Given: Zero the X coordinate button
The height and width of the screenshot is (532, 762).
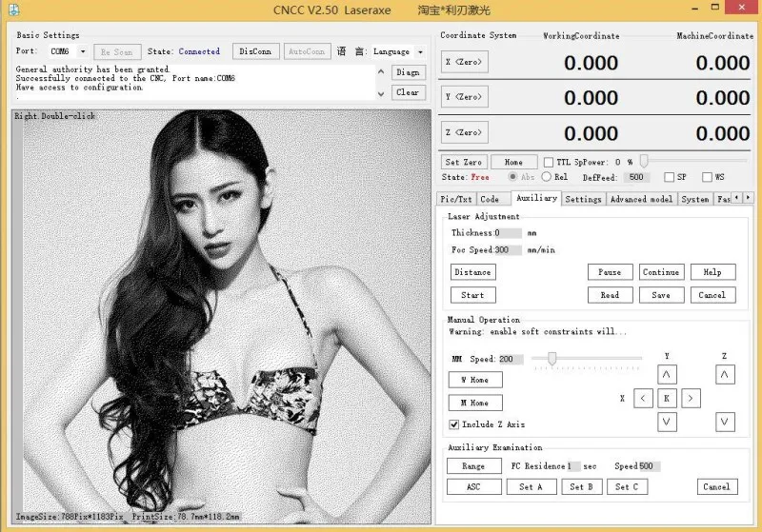Looking at the screenshot, I should [x=464, y=62].
